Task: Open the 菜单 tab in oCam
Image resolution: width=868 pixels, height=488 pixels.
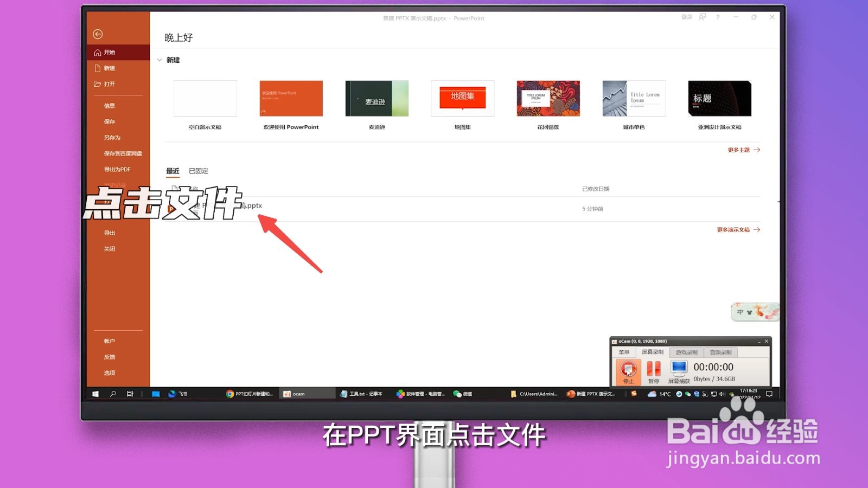Action: tap(624, 352)
